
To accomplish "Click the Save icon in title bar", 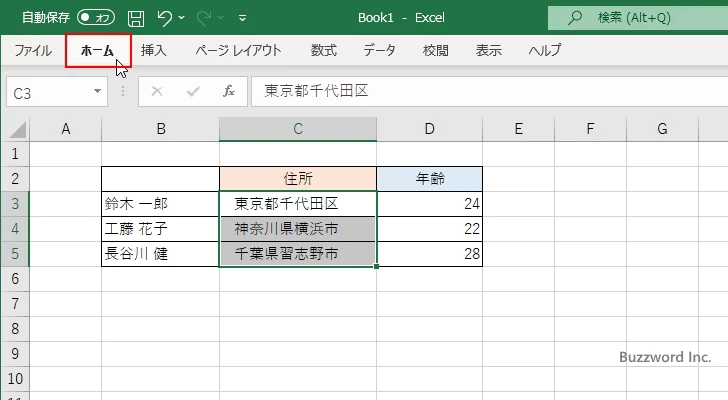I will [x=136, y=17].
